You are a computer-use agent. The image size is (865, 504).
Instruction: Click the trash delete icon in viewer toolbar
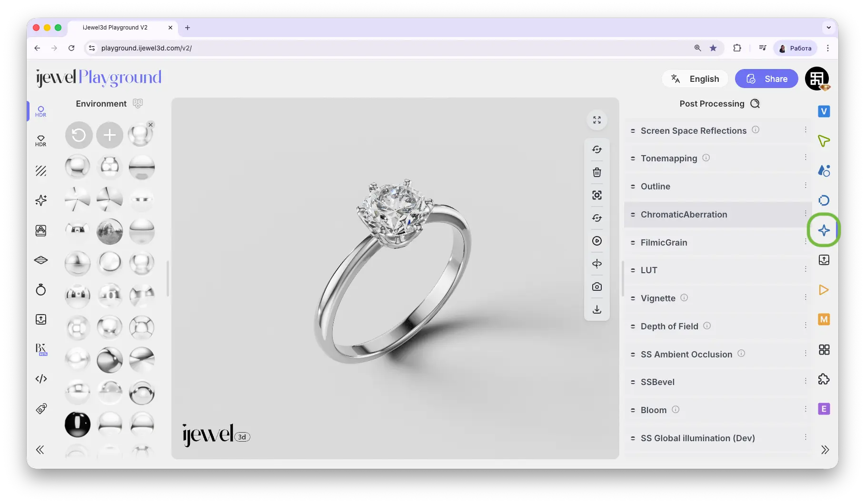597,172
